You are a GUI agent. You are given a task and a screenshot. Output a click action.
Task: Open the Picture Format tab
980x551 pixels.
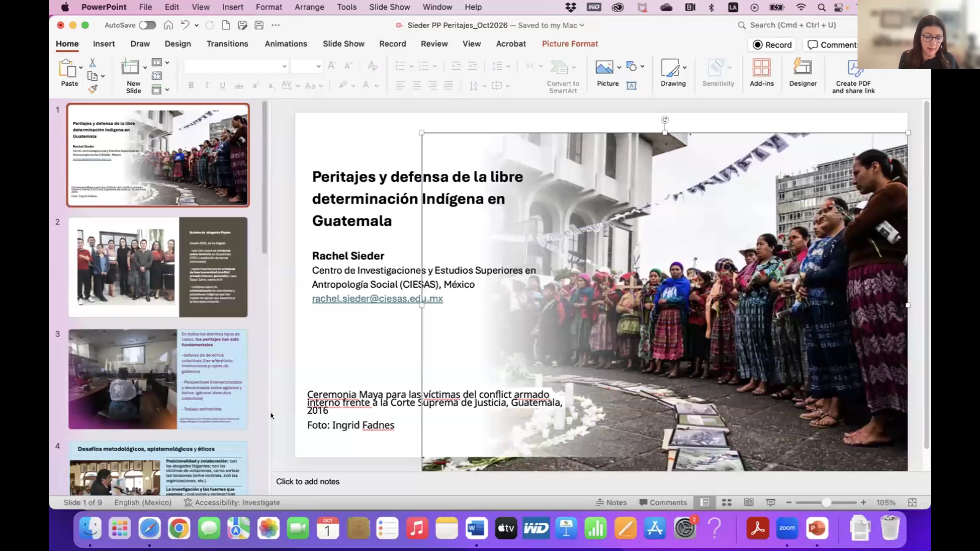(570, 44)
